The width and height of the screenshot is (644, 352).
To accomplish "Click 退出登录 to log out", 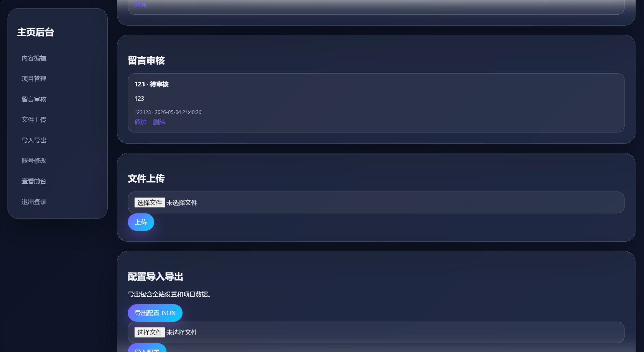I will tap(34, 202).
